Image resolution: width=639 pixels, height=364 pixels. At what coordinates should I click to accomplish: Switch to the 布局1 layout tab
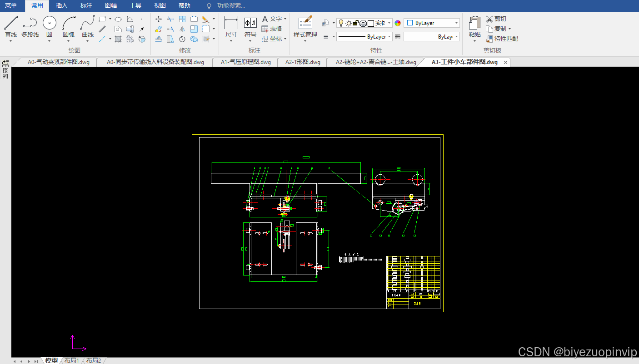coord(72,360)
